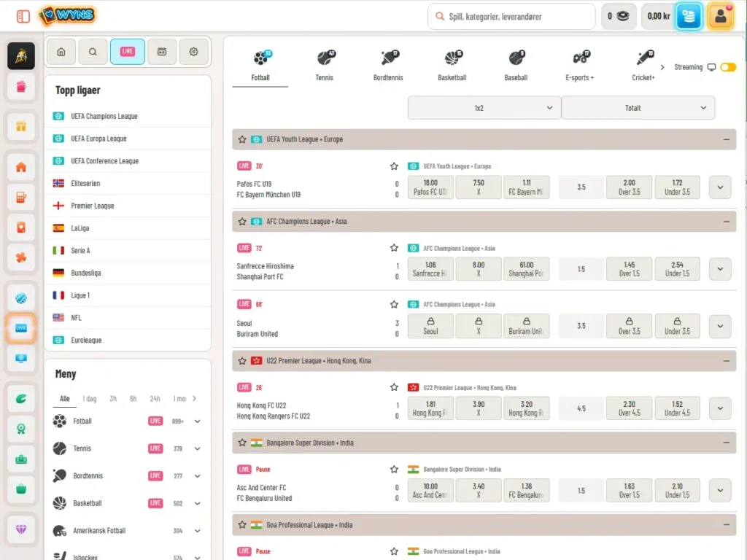
Task: Open the Totalt market dropdown
Action: [x=638, y=108]
